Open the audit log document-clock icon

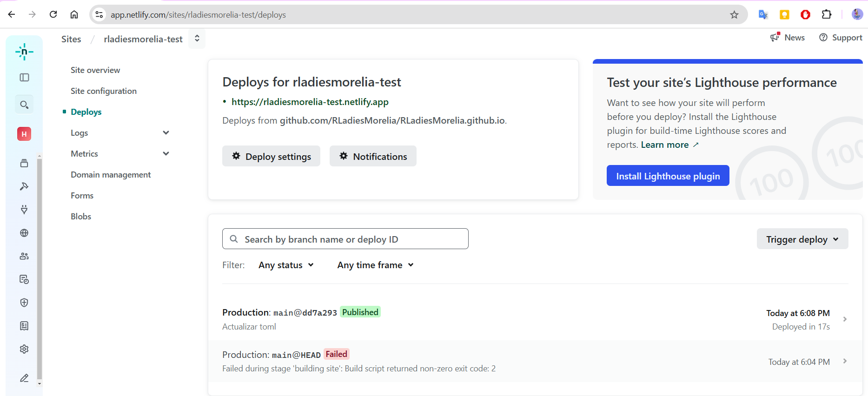(24, 279)
